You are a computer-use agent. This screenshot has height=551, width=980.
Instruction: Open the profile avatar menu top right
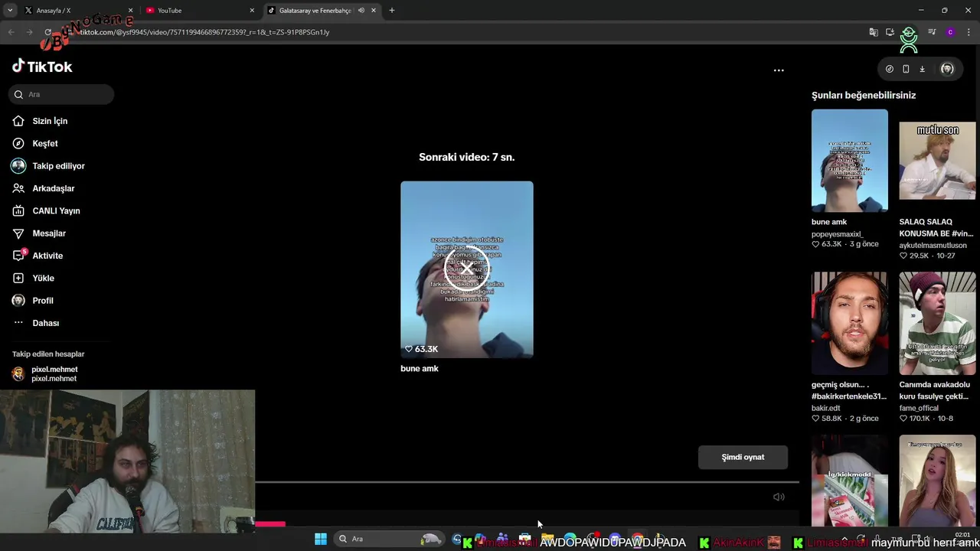[x=947, y=69]
